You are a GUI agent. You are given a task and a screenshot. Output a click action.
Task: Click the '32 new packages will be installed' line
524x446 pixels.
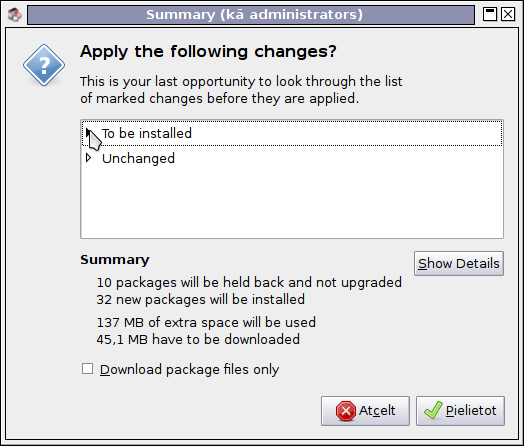[201, 299]
